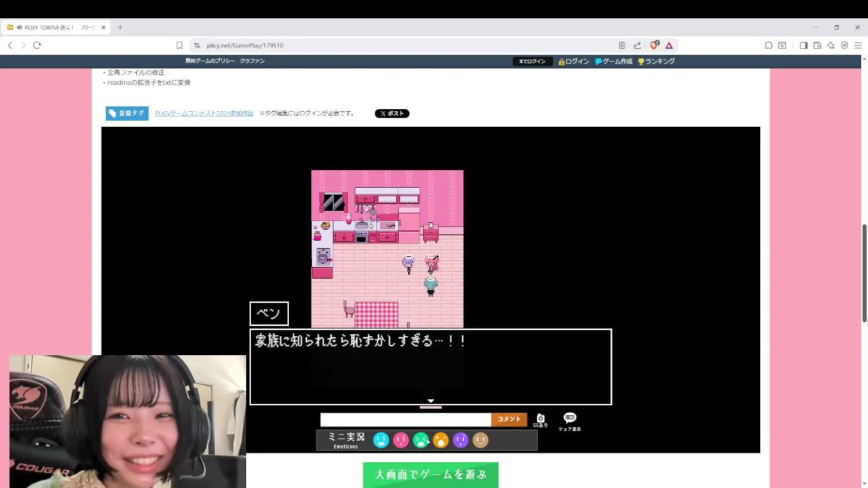Click the plicy.net address bar URL
This screenshot has height=488, width=868.
coord(245,45)
